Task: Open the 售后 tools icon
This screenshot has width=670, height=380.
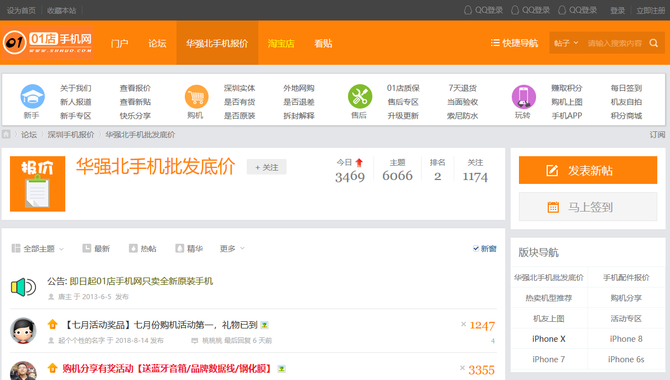Action: click(360, 96)
